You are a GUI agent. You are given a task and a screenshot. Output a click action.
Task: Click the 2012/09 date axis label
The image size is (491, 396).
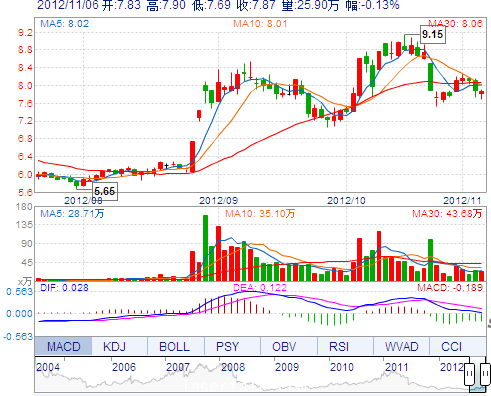point(218,200)
